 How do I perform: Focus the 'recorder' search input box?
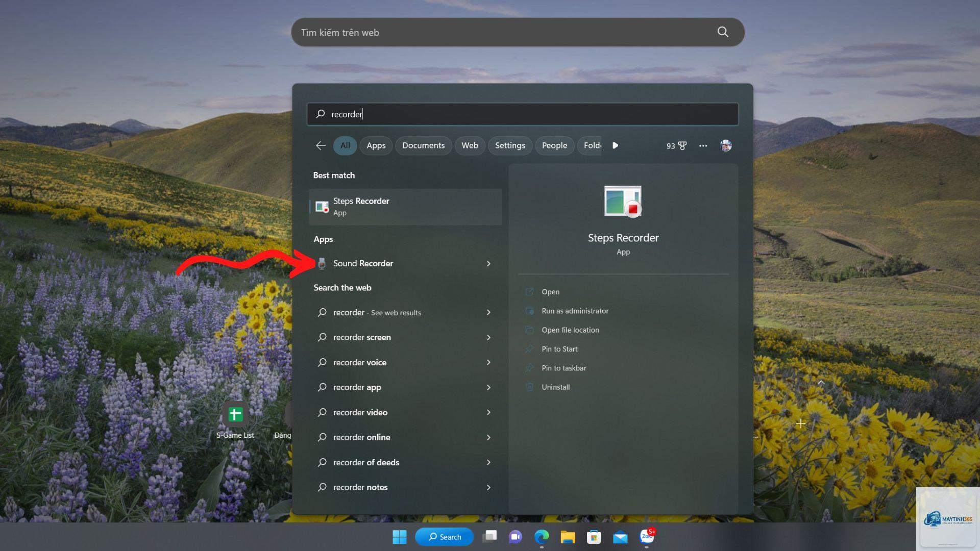coord(522,114)
